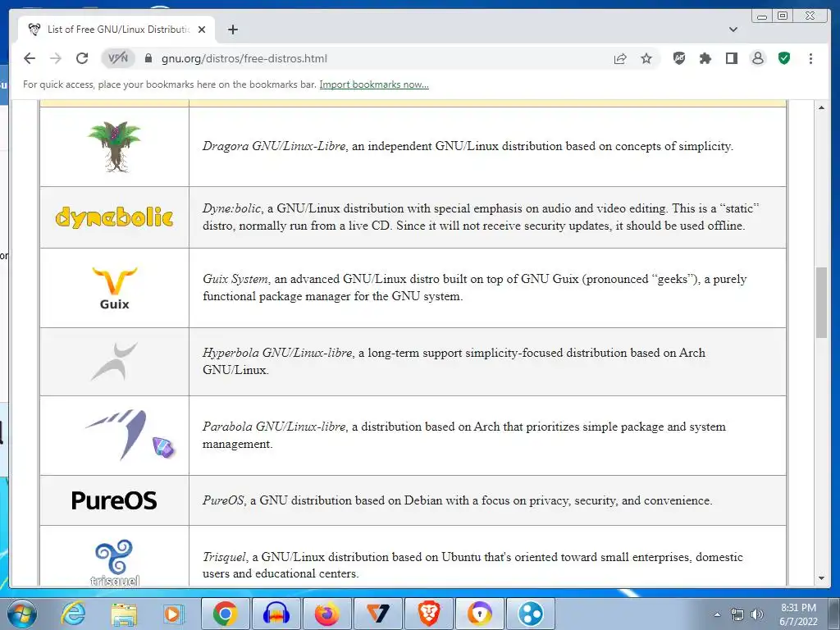The height and width of the screenshot is (630, 840).
Task: Open Windows Explorer folder in taskbar
Action: point(124,614)
